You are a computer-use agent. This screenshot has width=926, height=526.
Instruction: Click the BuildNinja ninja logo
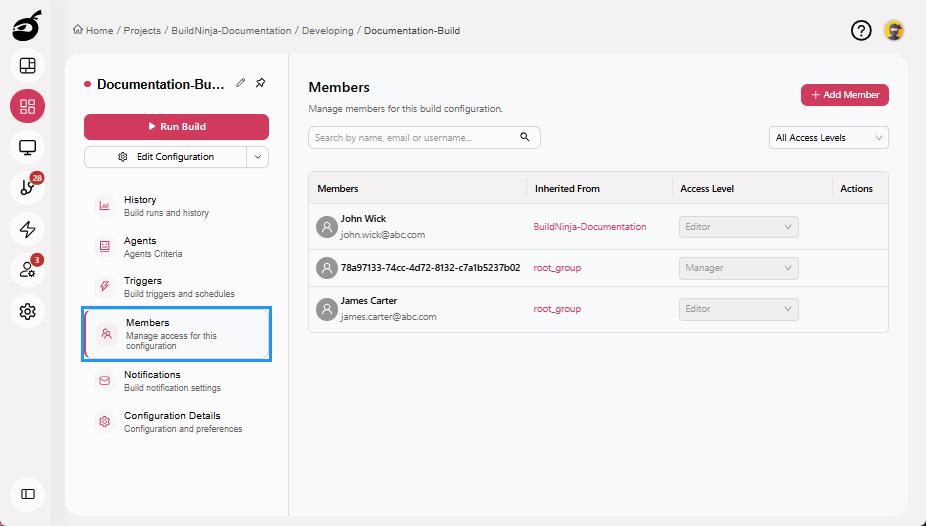[27, 25]
